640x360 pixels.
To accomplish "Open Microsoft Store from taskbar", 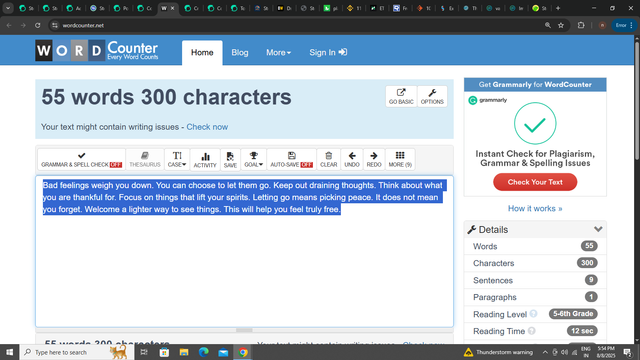I will [x=164, y=352].
